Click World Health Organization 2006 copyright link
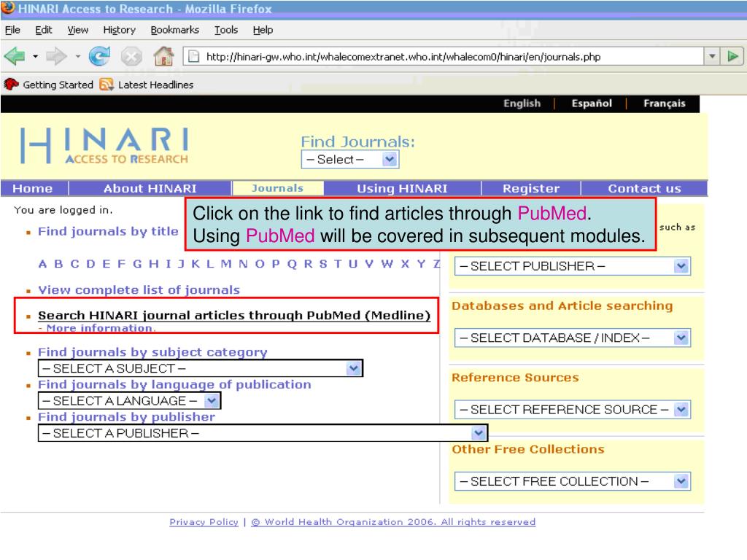This screenshot has width=747, height=560. coord(393,522)
